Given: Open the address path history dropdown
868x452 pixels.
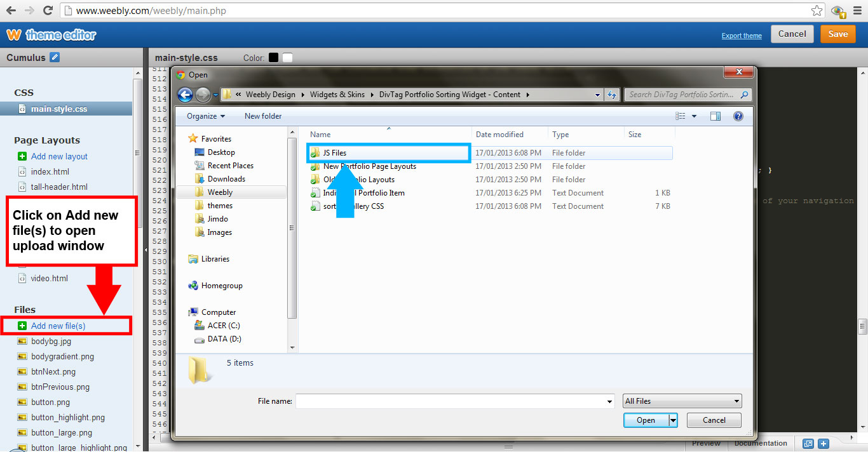Looking at the screenshot, I should pos(597,95).
